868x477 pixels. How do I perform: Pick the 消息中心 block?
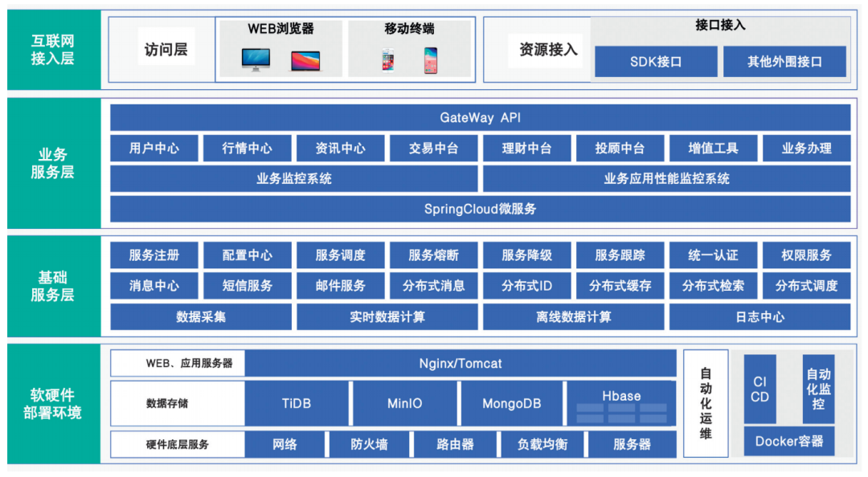tap(154, 286)
